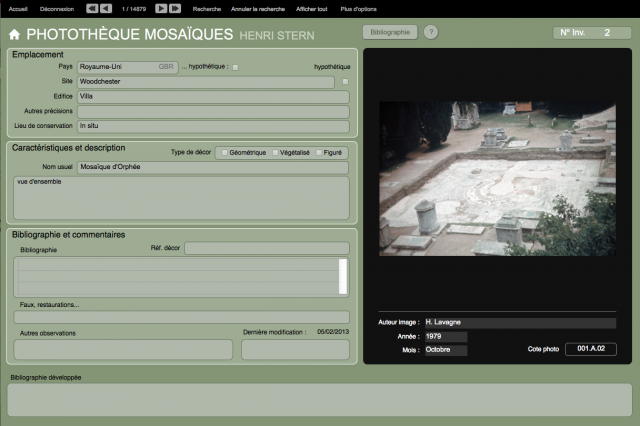
Task: Open the question mark help button
Action: click(431, 32)
